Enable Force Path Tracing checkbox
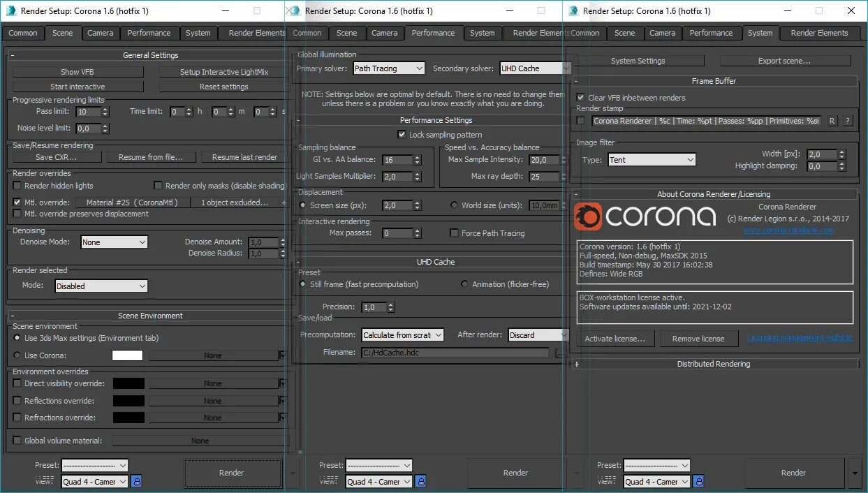The height and width of the screenshot is (493, 868). [455, 233]
